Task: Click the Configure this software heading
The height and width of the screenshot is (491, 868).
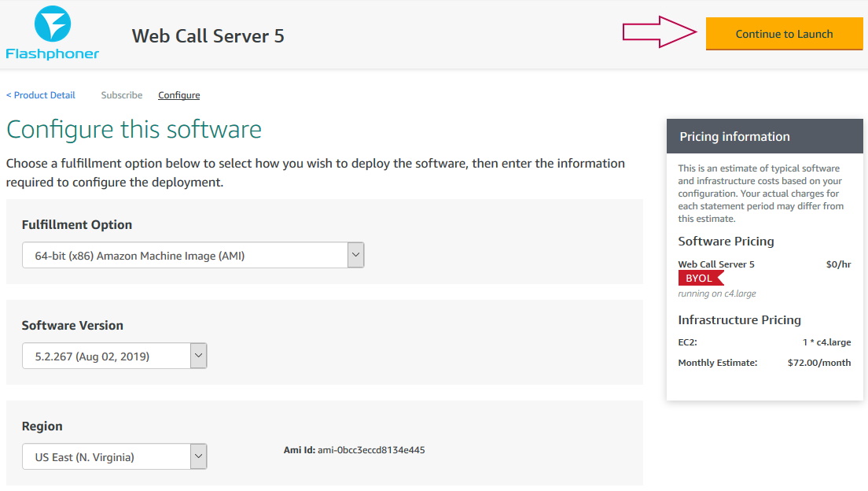Action: point(134,129)
